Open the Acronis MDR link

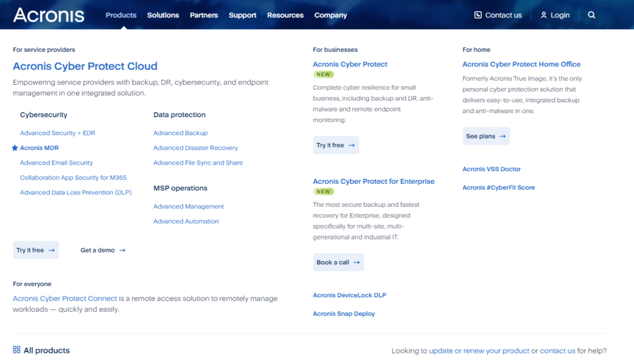(x=39, y=147)
